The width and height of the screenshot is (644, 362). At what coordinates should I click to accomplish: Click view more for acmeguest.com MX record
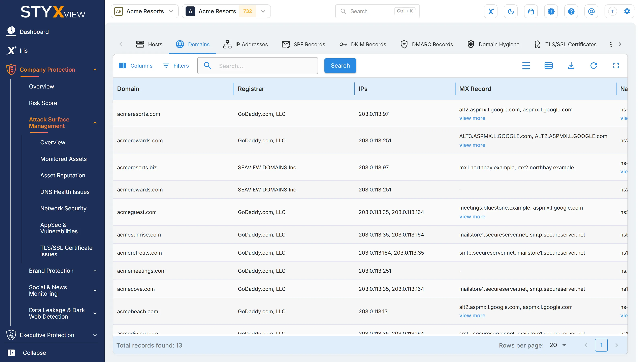click(x=472, y=216)
